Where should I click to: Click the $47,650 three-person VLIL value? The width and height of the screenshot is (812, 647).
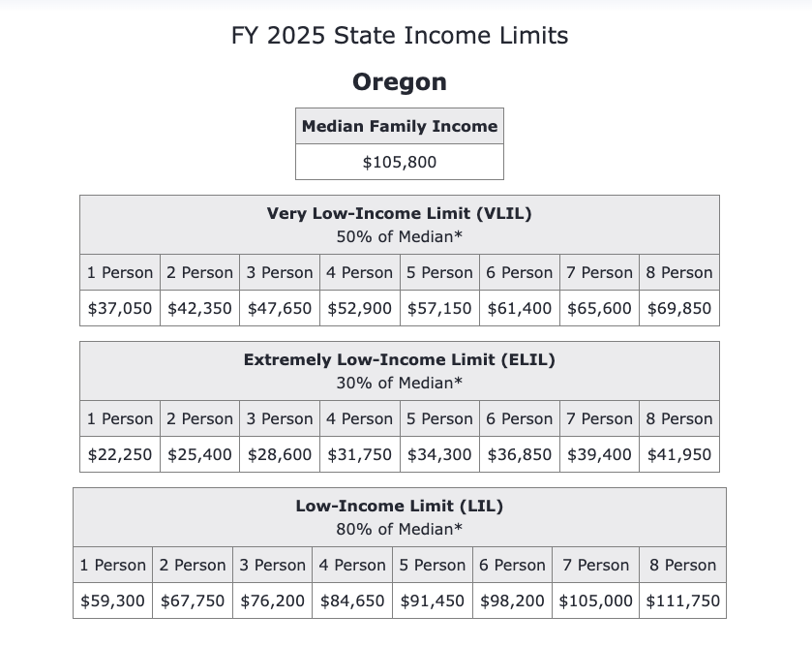pos(280,308)
